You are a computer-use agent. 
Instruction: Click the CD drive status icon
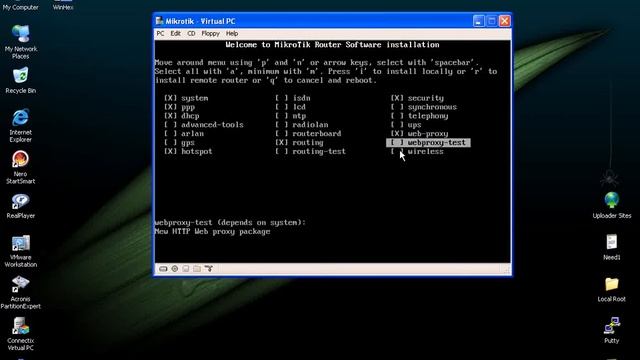coord(175,269)
